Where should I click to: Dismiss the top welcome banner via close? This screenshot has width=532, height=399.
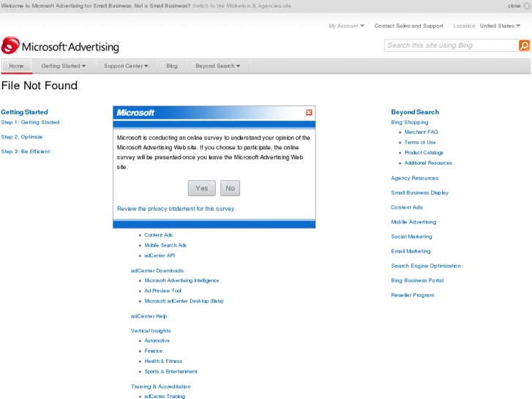point(518,6)
